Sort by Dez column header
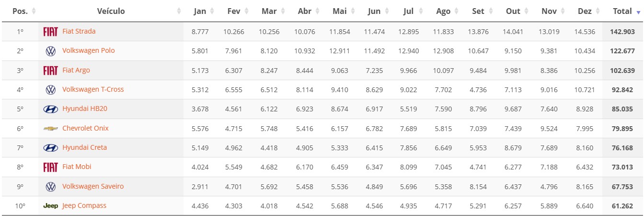The image size is (644, 217). (585, 11)
